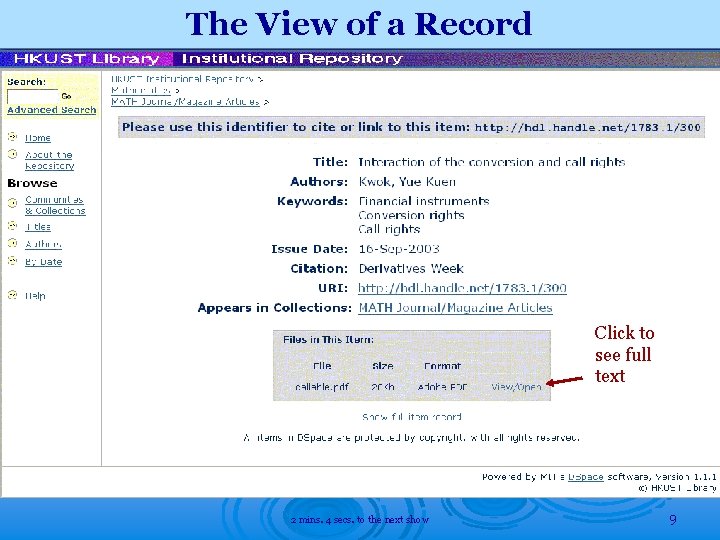Screen dimensions: 720x540
Task: Click the slide number 9
Action: [x=673, y=519]
